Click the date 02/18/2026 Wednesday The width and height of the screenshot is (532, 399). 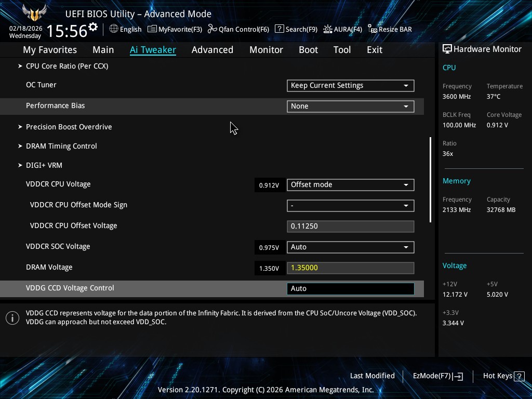25,32
